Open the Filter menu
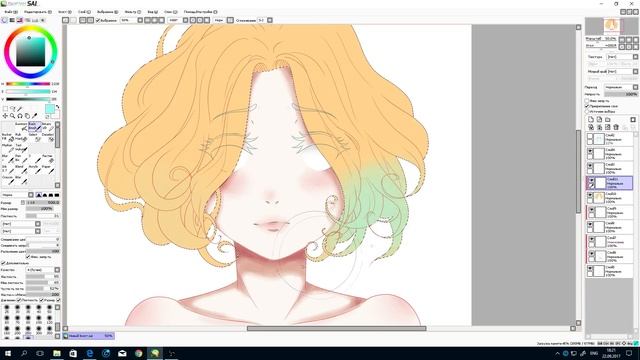 coord(132,12)
